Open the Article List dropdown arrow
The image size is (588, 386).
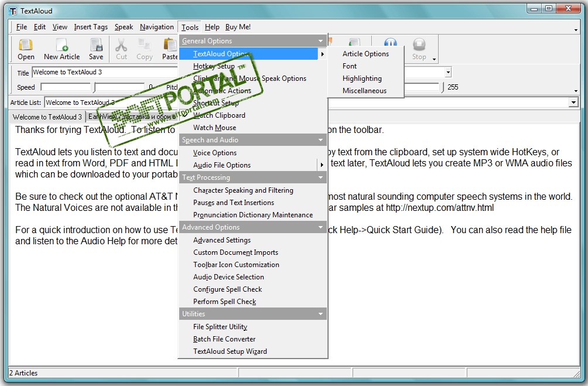point(573,103)
